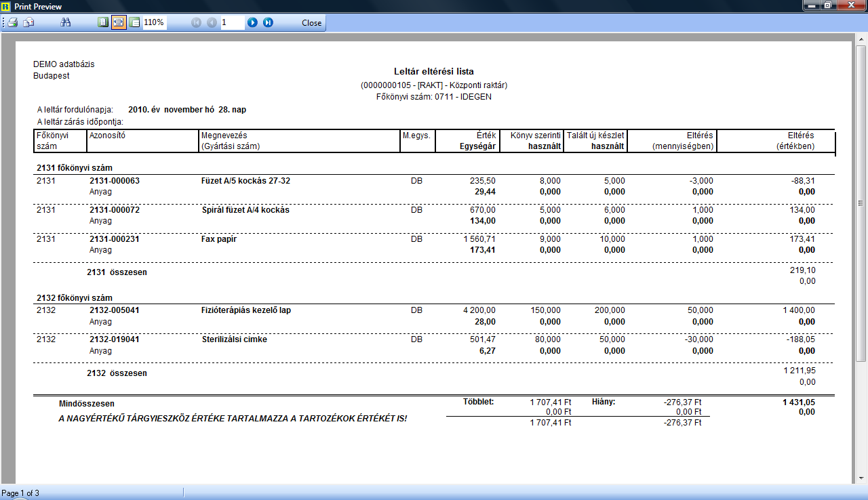Click item name 'Fax papír'
Image resolution: width=868 pixels, height=500 pixels.
[x=219, y=239]
